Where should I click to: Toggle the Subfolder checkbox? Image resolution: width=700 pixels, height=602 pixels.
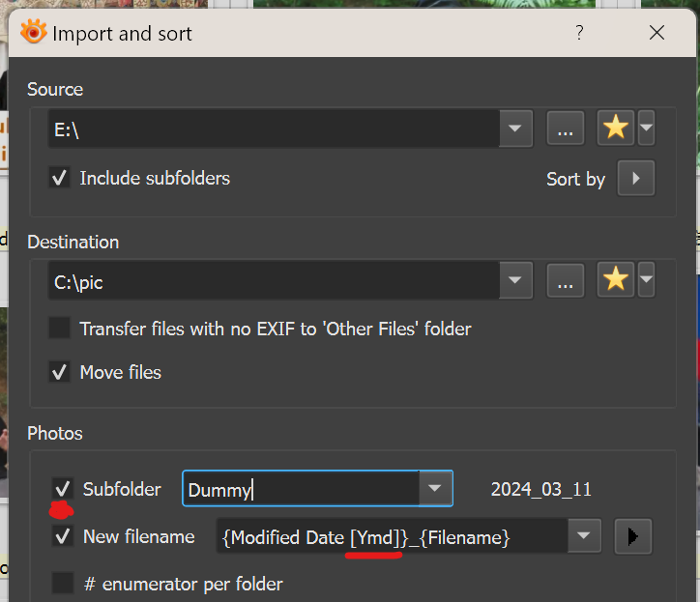tap(63, 489)
